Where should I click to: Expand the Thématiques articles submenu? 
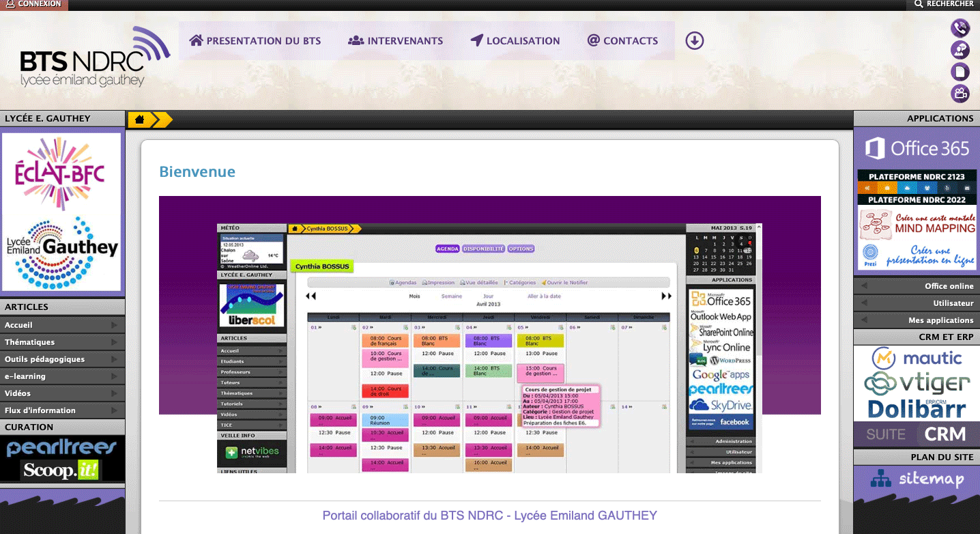pyautogui.click(x=61, y=342)
